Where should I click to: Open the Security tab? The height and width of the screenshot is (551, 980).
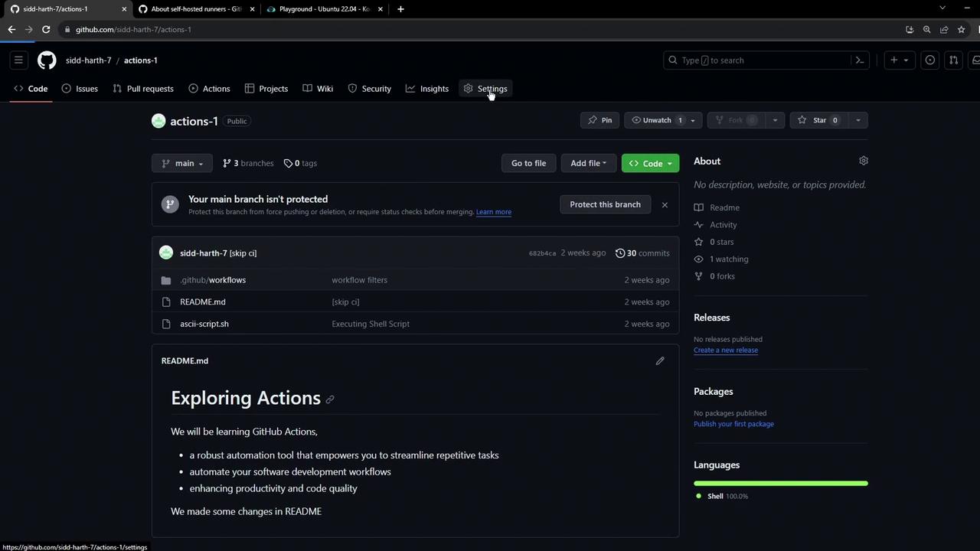(x=370, y=89)
